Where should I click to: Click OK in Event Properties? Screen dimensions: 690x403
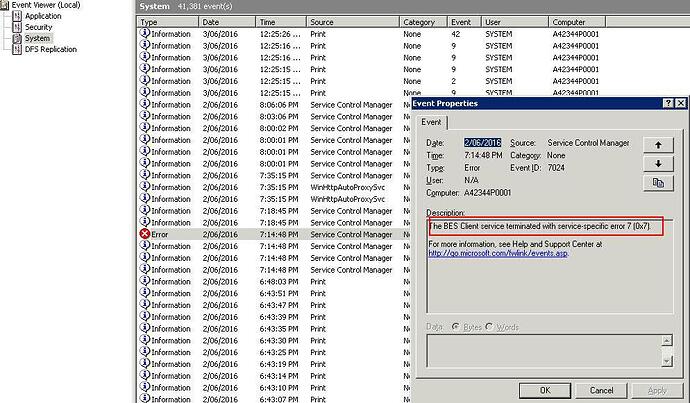pyautogui.click(x=545, y=390)
